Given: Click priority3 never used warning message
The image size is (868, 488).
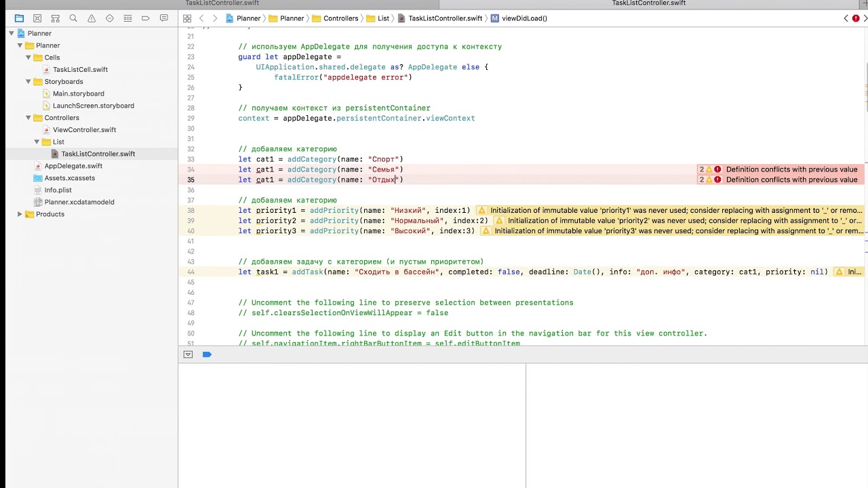Looking at the screenshot, I should click(x=679, y=231).
